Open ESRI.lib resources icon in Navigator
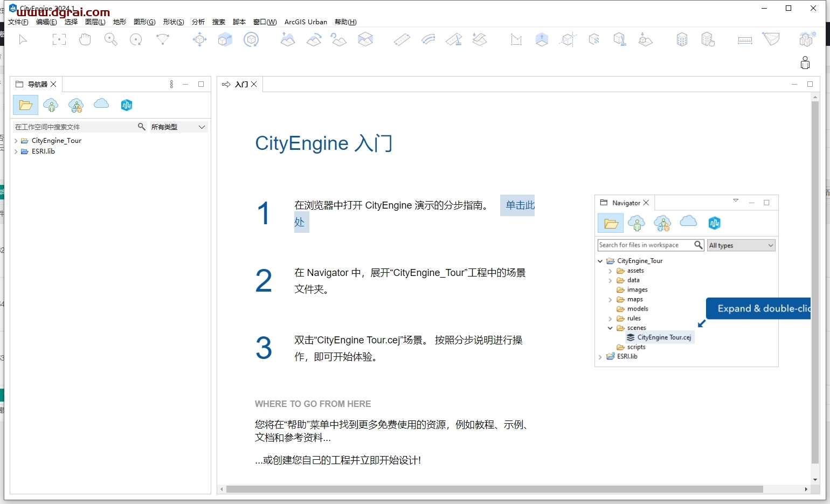The width and height of the screenshot is (830, 504). 127,105
